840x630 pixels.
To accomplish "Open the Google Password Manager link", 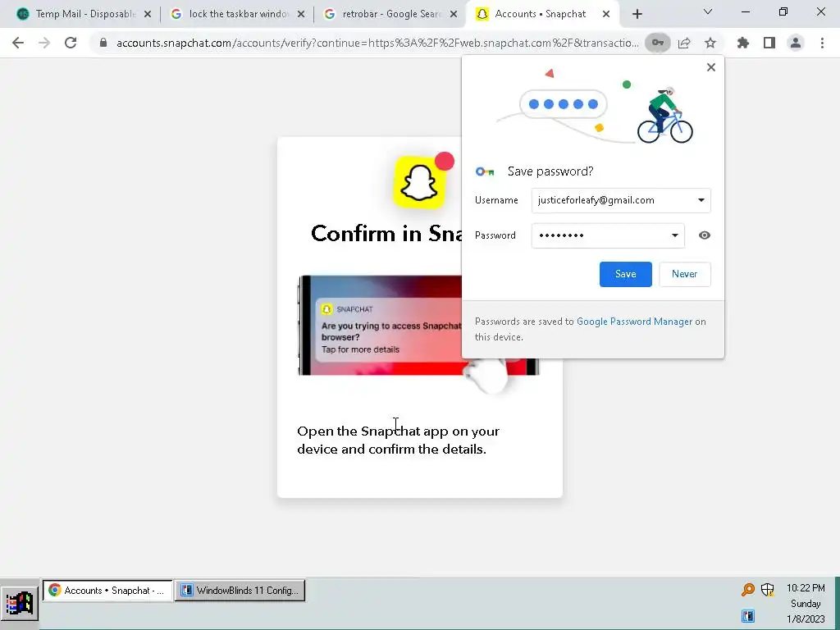I will coord(634,322).
